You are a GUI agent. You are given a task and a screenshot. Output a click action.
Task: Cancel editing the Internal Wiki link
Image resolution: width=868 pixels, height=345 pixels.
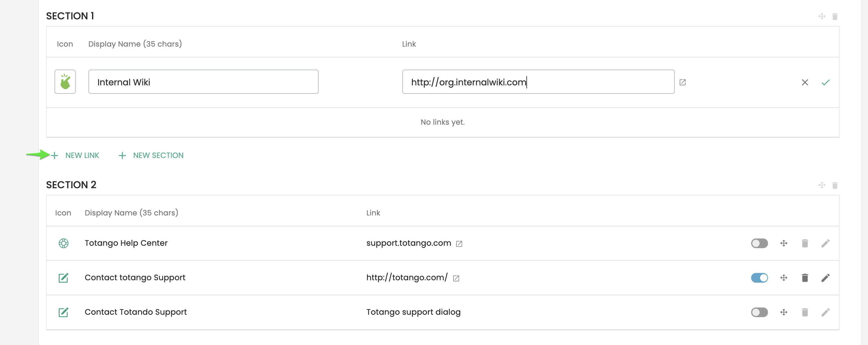805,82
